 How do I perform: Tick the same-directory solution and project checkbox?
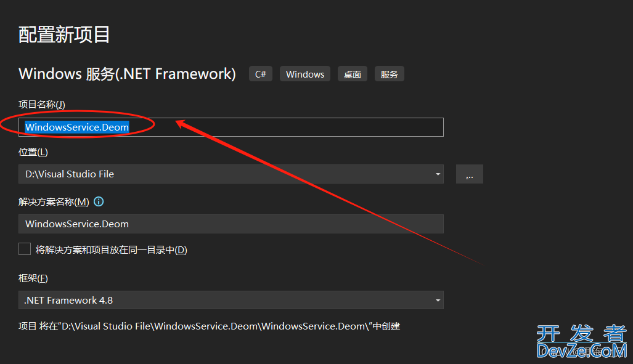(25, 249)
